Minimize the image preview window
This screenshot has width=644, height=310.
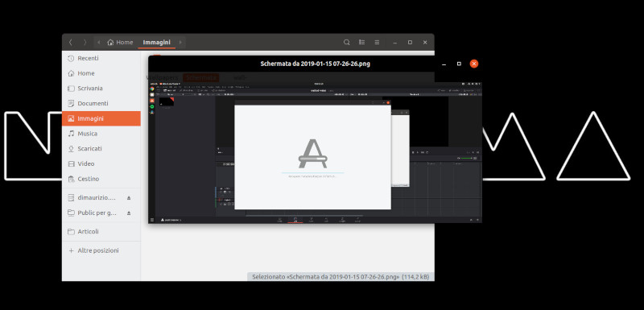(444, 64)
